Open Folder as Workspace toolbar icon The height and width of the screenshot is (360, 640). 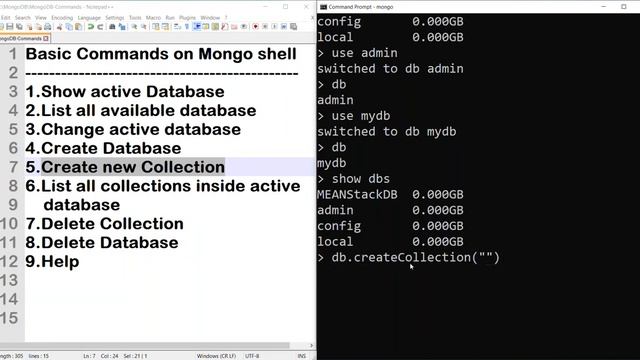[234, 27]
